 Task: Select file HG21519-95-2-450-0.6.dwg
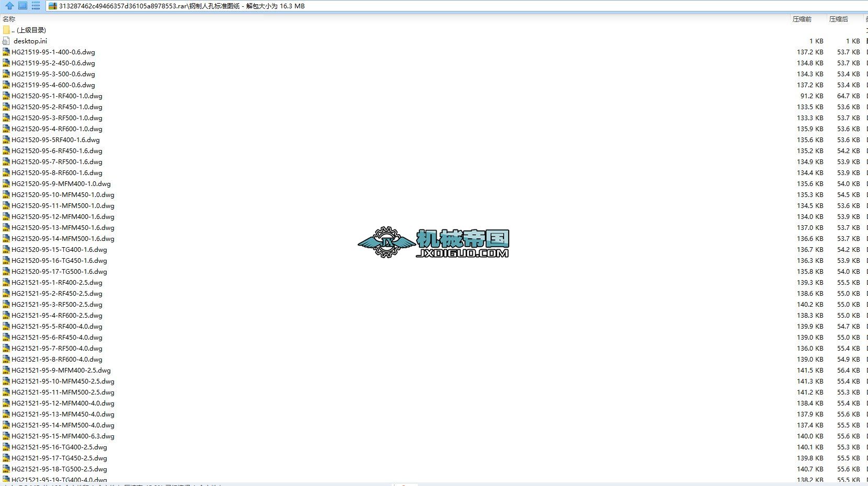(x=53, y=63)
